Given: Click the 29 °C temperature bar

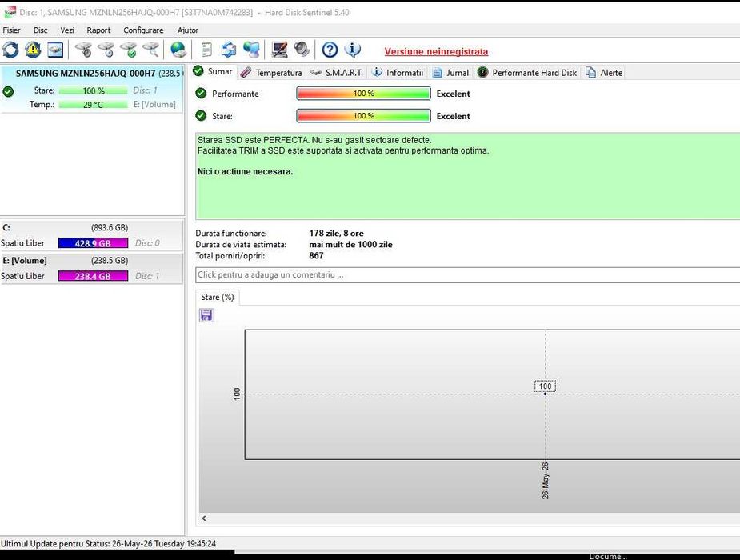Looking at the screenshot, I should pos(93,105).
